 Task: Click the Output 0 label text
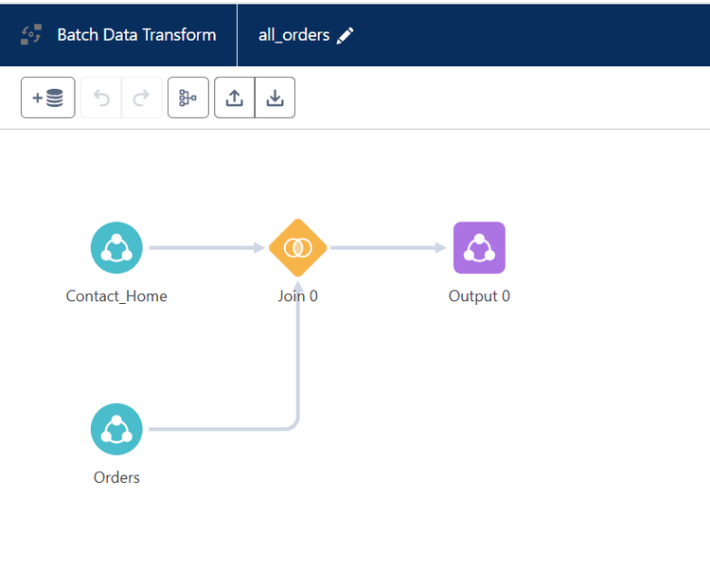(479, 296)
